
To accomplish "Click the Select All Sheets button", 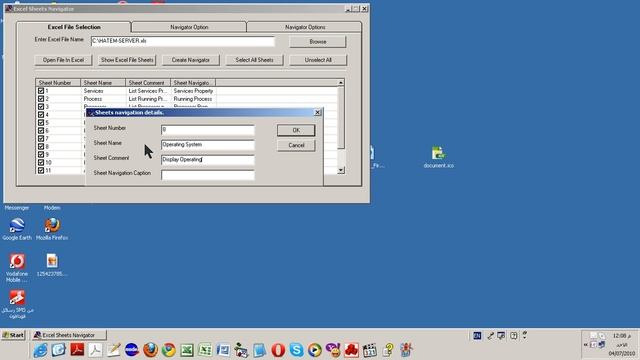I will (254, 60).
